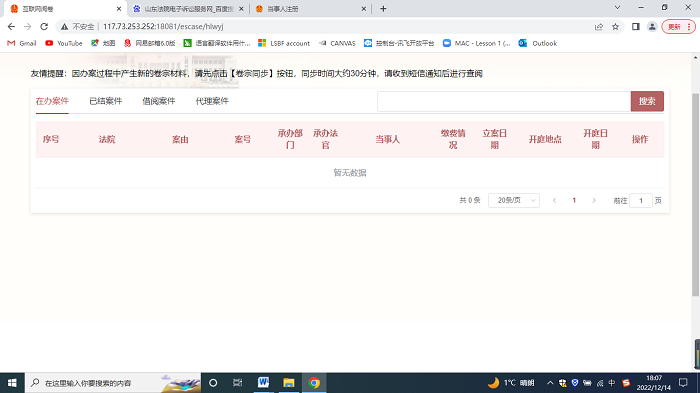Click the 前往 page jump input
The width and height of the screenshot is (700, 393).
pyautogui.click(x=641, y=201)
